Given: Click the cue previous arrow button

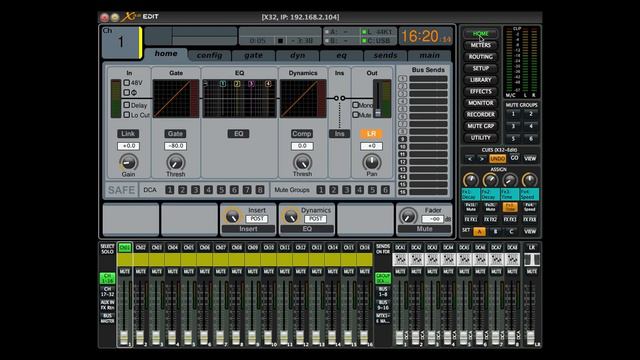Looking at the screenshot, I should tap(470, 158).
